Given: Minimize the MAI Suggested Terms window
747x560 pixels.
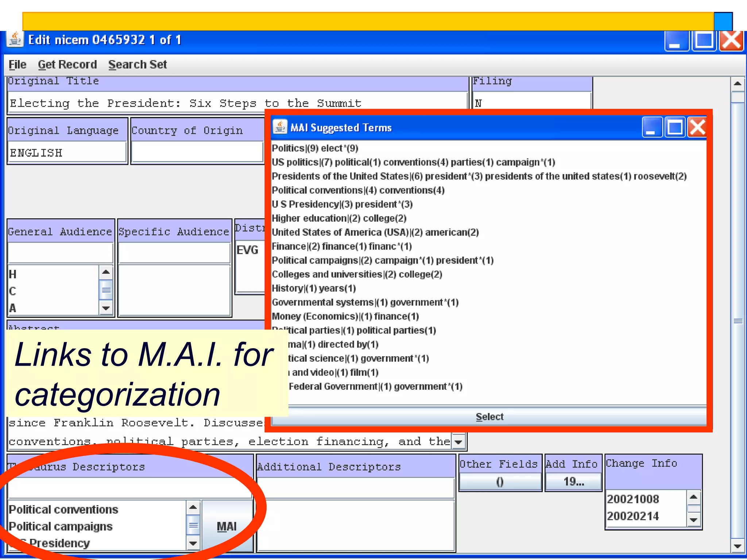Looking at the screenshot, I should [652, 127].
